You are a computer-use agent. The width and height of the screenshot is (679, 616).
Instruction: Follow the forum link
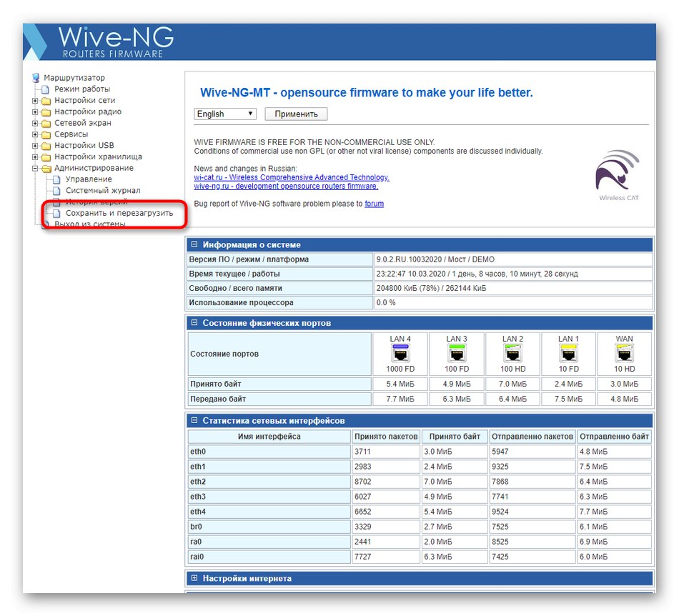point(374,204)
